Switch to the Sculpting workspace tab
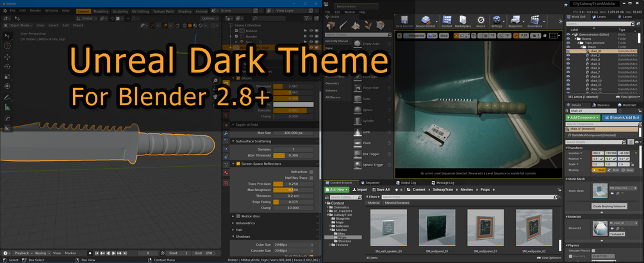644x263 pixels. [120, 12]
